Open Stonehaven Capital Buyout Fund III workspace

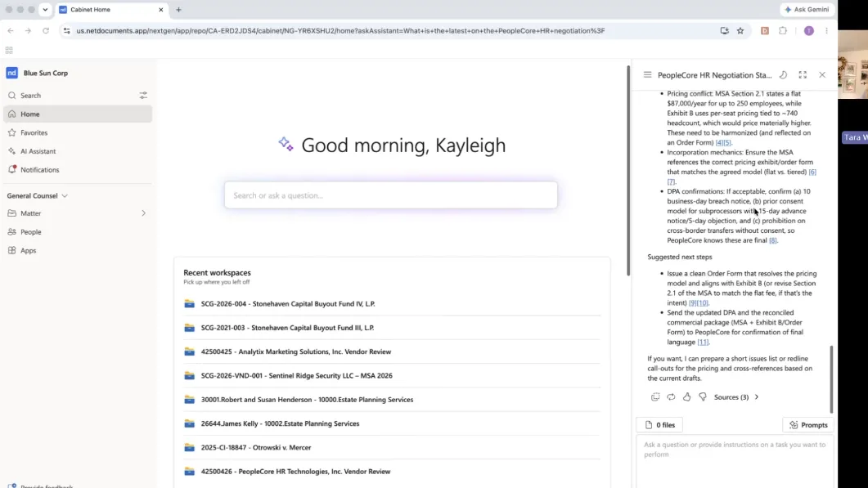pos(287,328)
